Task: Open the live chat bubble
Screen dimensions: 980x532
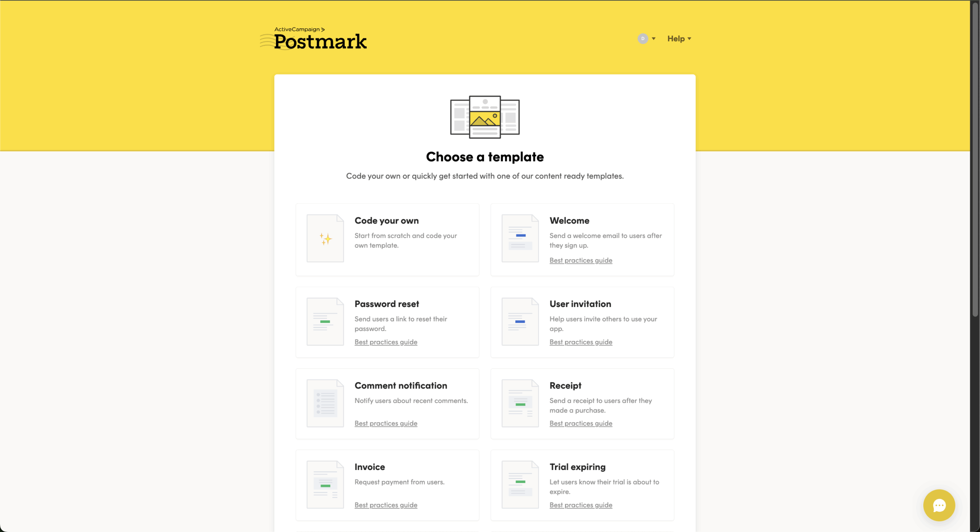Action: click(939, 505)
